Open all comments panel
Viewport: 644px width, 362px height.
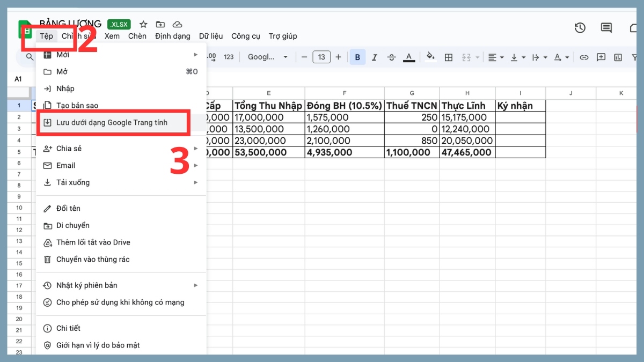tap(606, 28)
